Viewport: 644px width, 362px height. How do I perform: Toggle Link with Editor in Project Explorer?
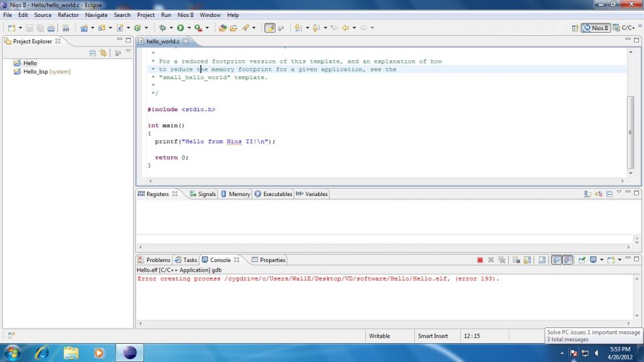click(x=104, y=53)
